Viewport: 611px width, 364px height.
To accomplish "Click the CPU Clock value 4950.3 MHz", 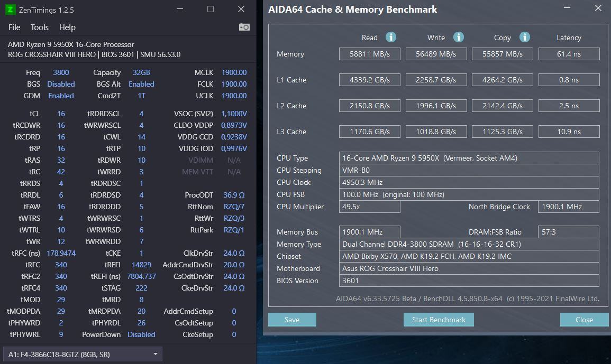I will pyautogui.click(x=469, y=182).
